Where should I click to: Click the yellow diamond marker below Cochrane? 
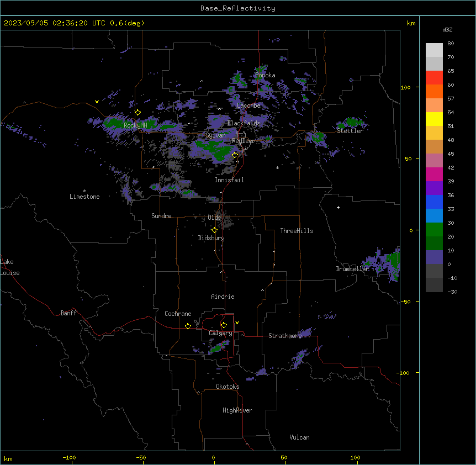(x=188, y=326)
